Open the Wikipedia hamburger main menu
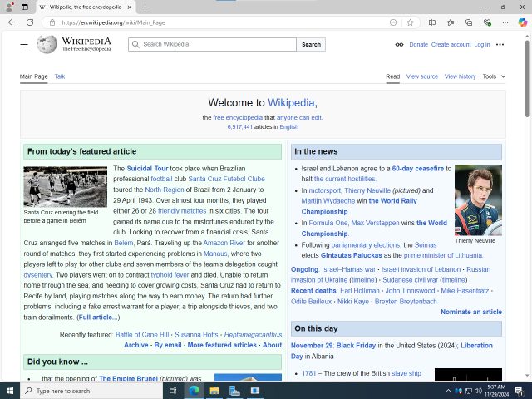532x399 pixels. click(x=24, y=44)
